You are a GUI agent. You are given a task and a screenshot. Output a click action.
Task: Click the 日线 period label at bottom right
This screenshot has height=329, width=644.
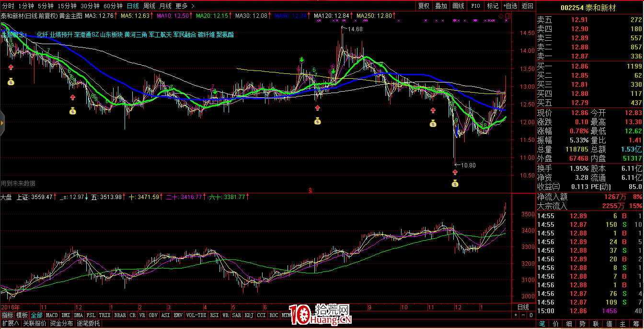(523, 307)
